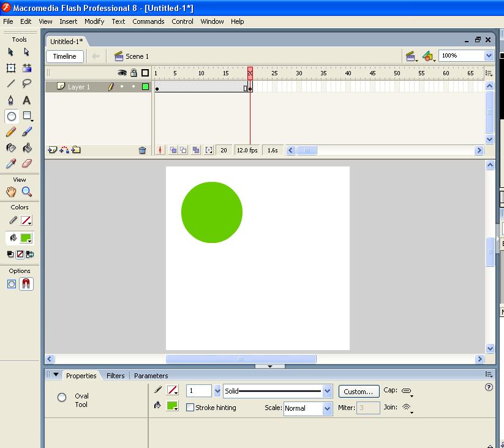Open Edit Symbols dropdown
Screen dimensions: 504x448
429,56
